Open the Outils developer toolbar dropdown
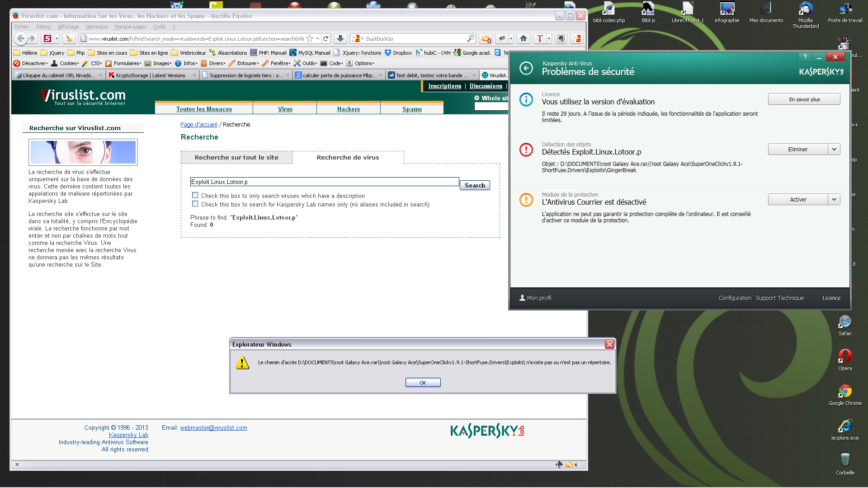Screen dimensions: 868x488 pyautogui.click(x=306, y=63)
